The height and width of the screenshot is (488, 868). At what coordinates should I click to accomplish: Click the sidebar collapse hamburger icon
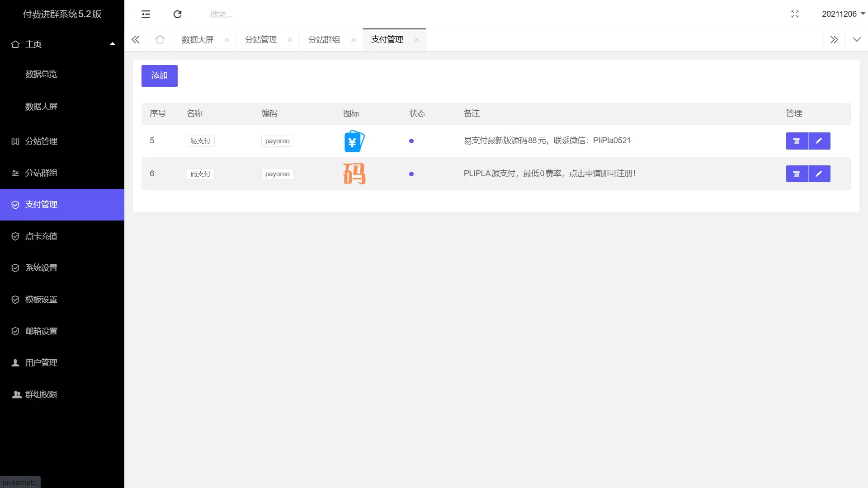(146, 14)
